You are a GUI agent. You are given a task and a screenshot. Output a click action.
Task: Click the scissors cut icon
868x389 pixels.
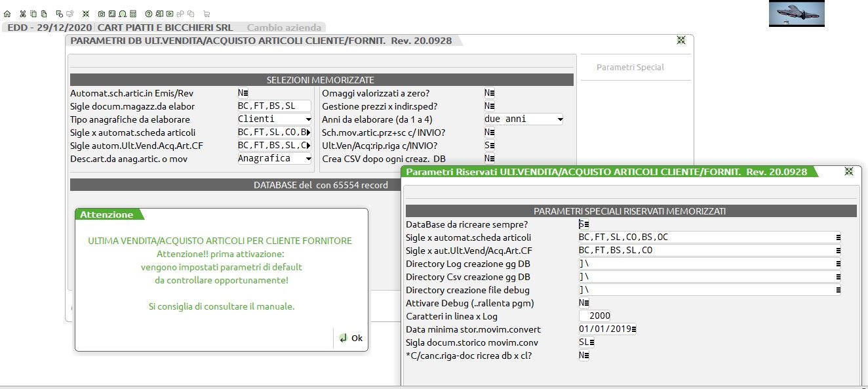[22, 14]
